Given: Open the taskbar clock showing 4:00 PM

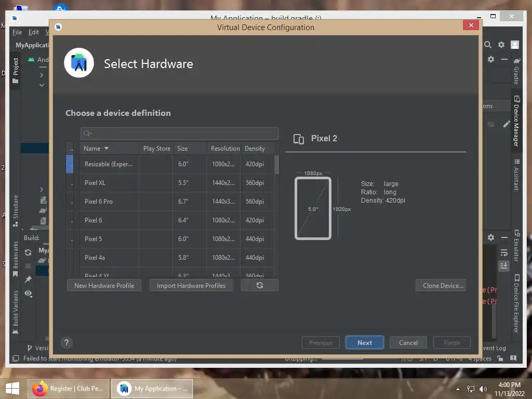Looking at the screenshot, I should click(x=510, y=389).
